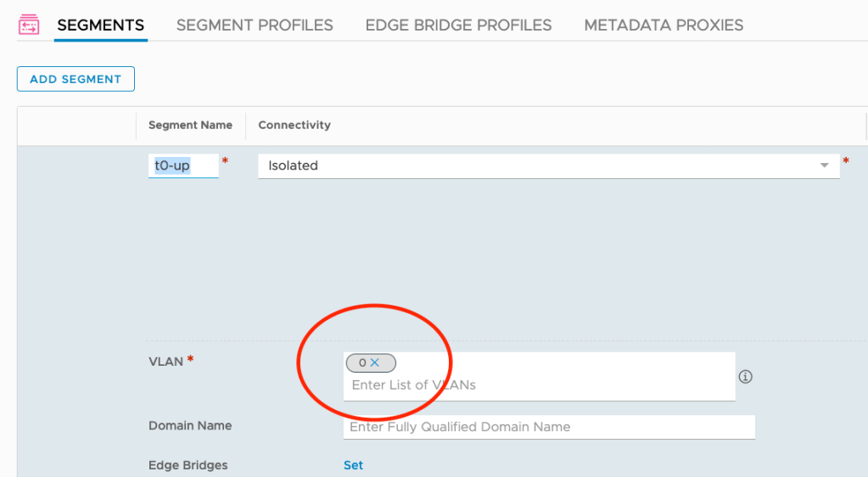Click the VLAN info icon
The height and width of the screenshot is (477, 868).
tap(746, 377)
